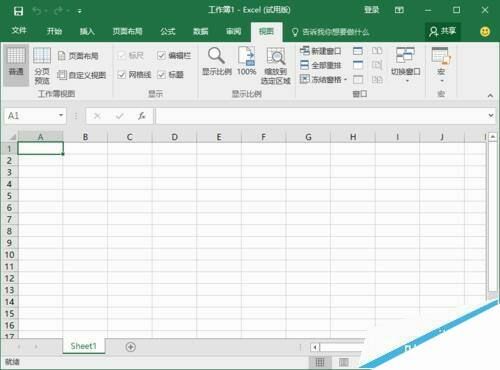This screenshot has width=500, height=370.
Task: Click Zoom to Selection (缩放到选定区域)
Action: (276, 66)
